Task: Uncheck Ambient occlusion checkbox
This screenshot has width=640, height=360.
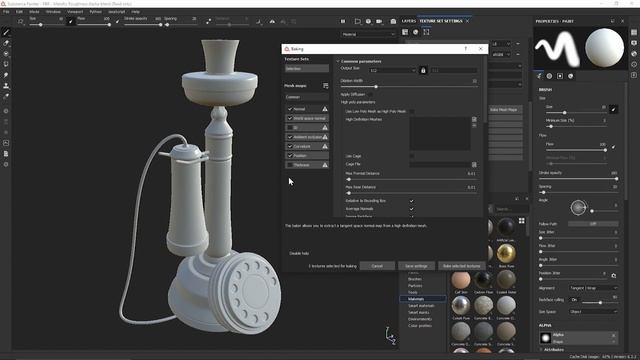Action: 290,137
